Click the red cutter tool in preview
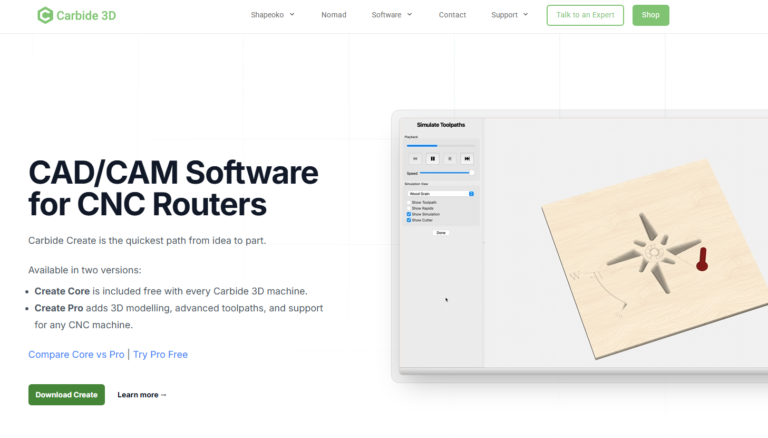The image size is (768, 438). [702, 259]
